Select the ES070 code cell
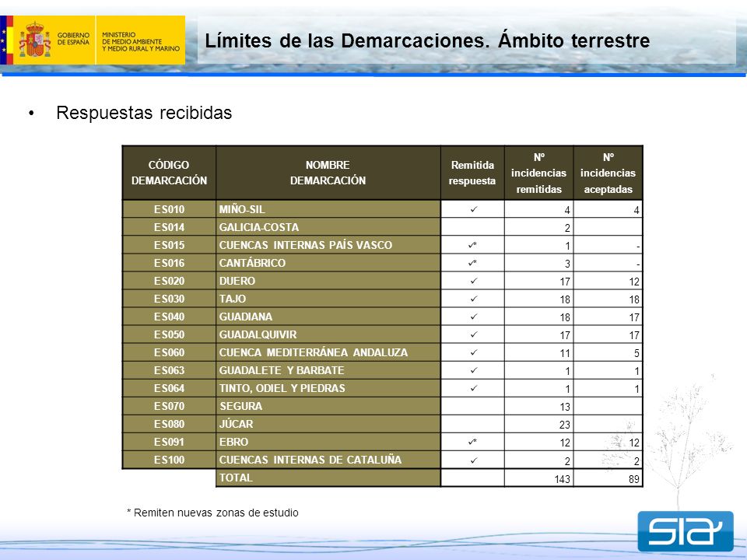 coord(169,406)
